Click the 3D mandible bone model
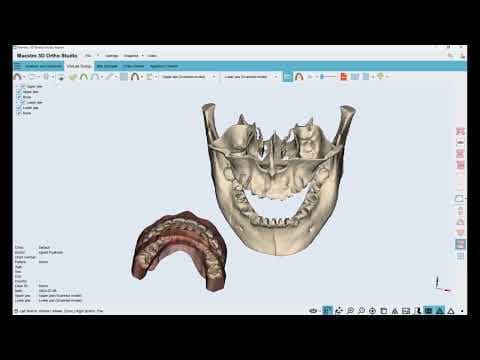This screenshot has height=360, width=480. 278,180
